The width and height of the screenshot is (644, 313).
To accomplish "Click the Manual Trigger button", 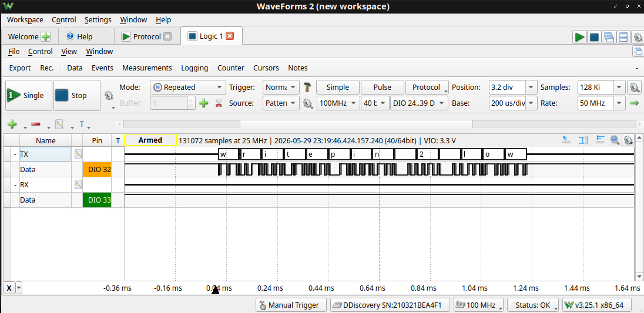I will click(291, 305).
